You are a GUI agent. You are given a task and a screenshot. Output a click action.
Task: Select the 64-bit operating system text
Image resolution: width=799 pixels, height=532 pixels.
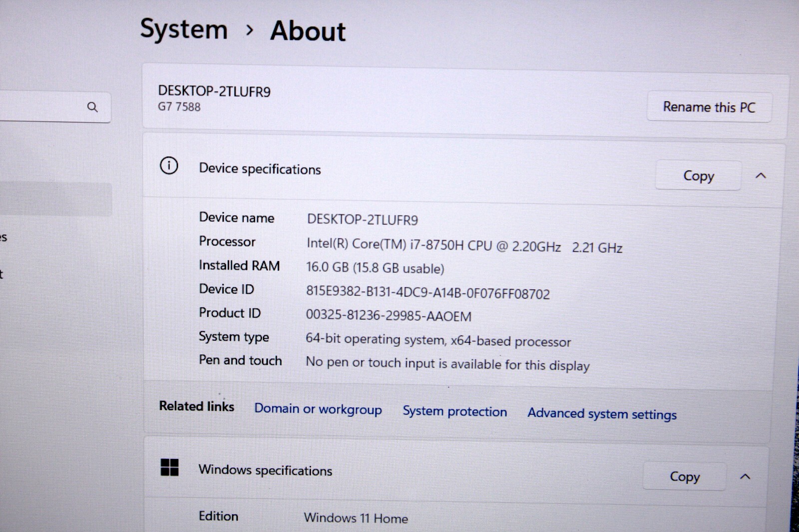[x=438, y=340]
